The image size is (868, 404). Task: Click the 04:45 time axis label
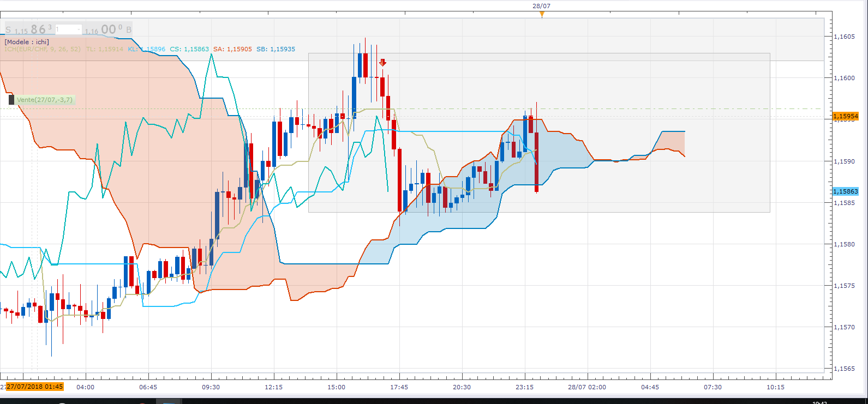(x=650, y=387)
